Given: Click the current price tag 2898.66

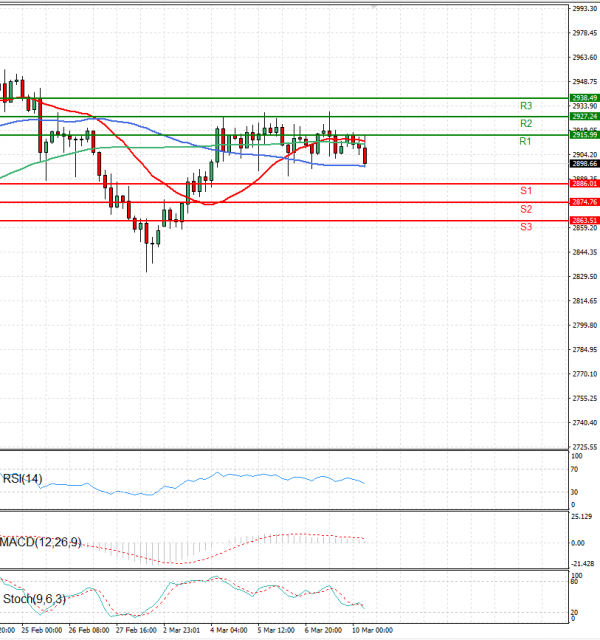Looking at the screenshot, I should pyautogui.click(x=584, y=163).
